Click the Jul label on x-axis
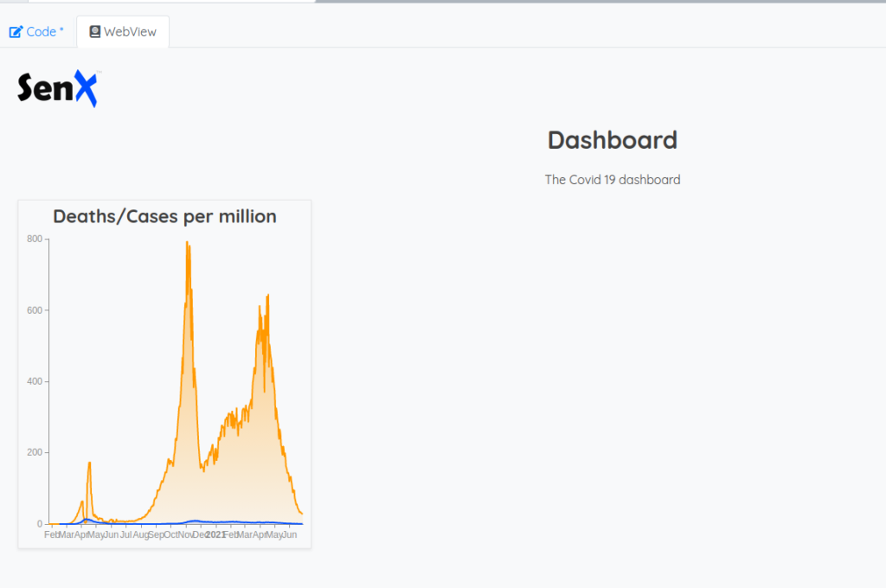Image resolution: width=886 pixels, height=588 pixels. point(126,535)
